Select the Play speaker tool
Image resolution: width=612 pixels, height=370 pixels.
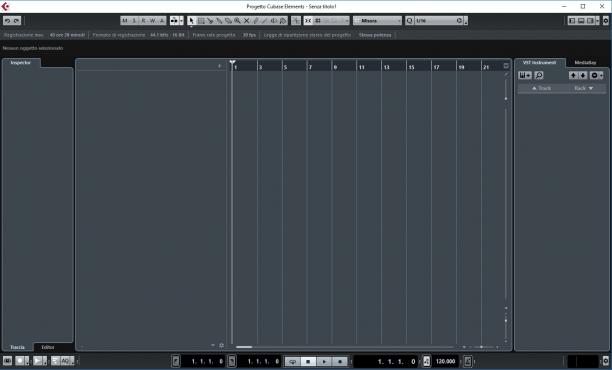(274, 21)
